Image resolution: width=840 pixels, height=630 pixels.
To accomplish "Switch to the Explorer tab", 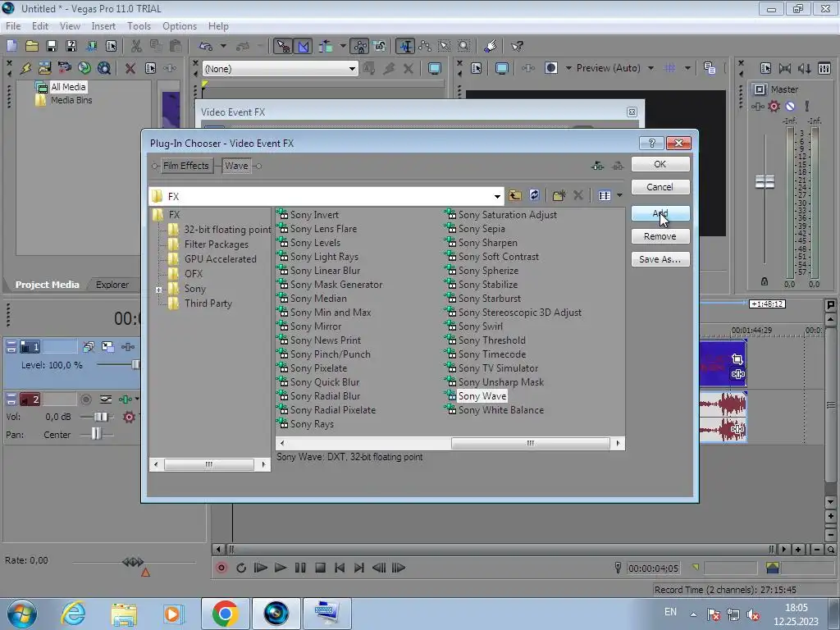I will coord(112,285).
